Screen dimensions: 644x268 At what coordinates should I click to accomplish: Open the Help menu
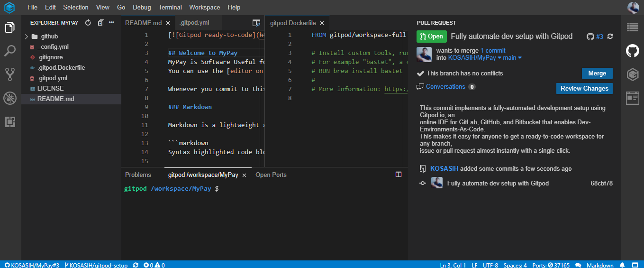click(x=234, y=8)
